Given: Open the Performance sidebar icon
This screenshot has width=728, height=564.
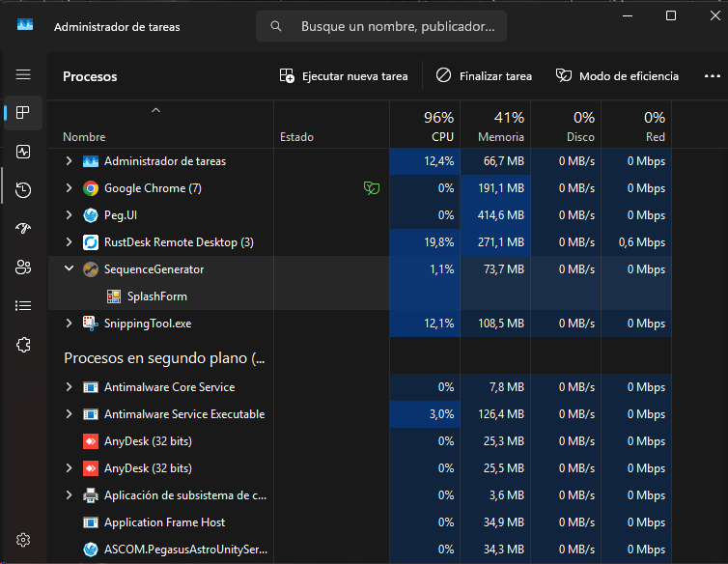Looking at the screenshot, I should (23, 152).
